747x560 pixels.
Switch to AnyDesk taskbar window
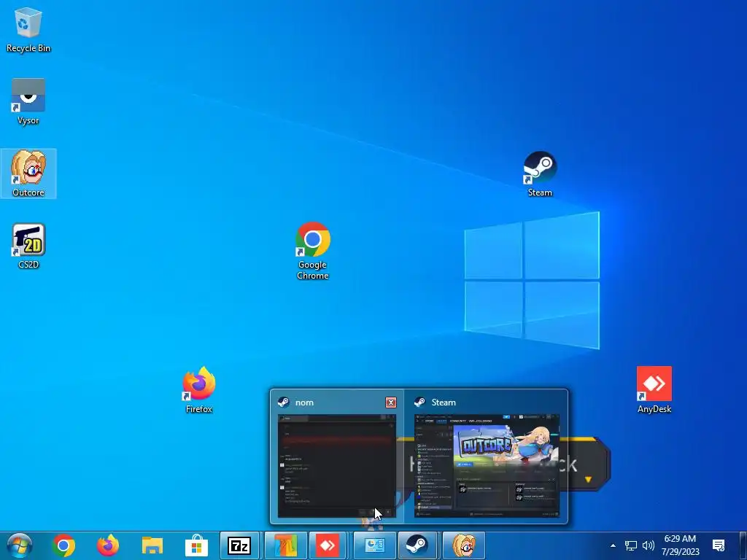point(329,545)
